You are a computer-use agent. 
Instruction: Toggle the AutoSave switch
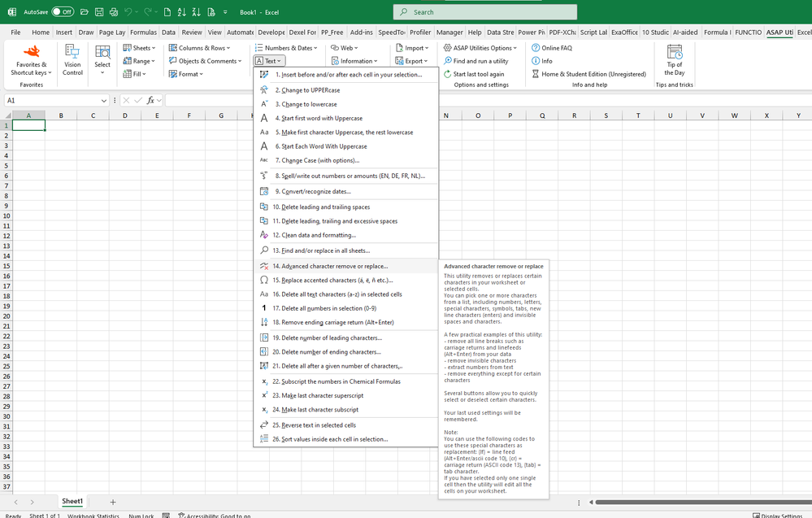[x=63, y=12]
